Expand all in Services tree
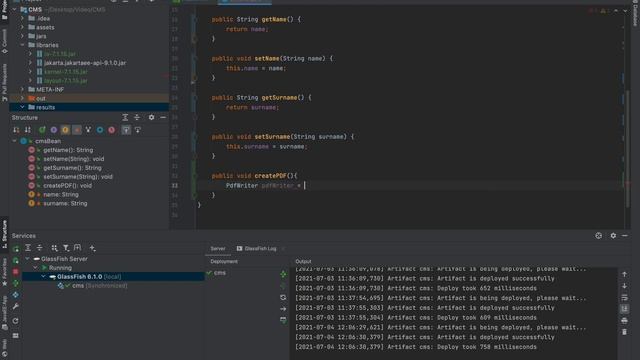640x360 pixels. point(28,248)
